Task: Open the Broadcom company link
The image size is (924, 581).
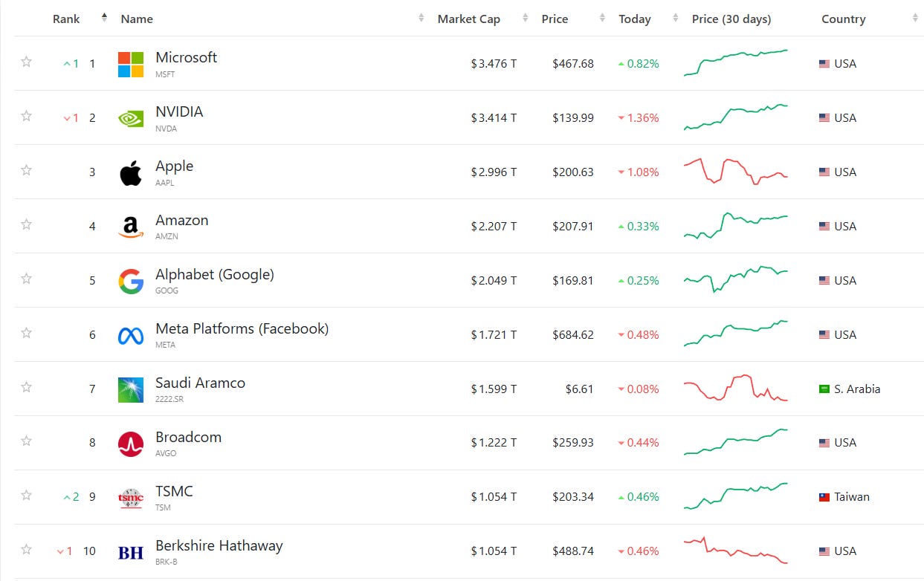Action: point(188,437)
